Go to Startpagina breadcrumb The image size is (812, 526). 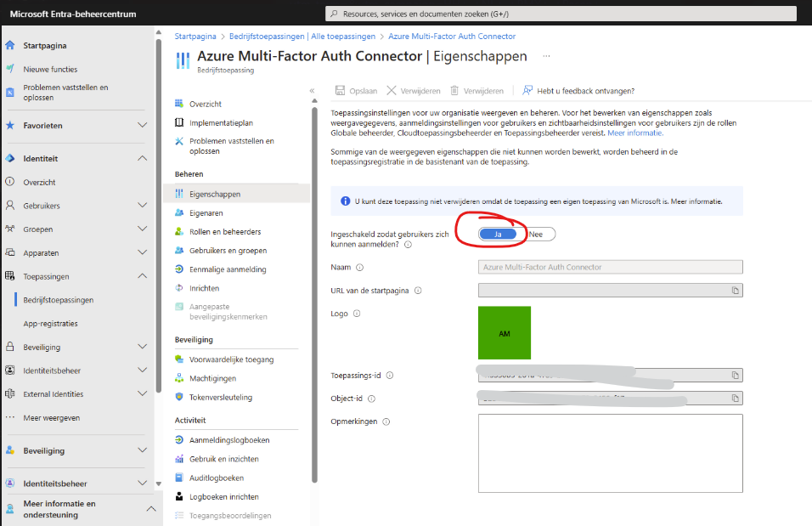point(195,37)
